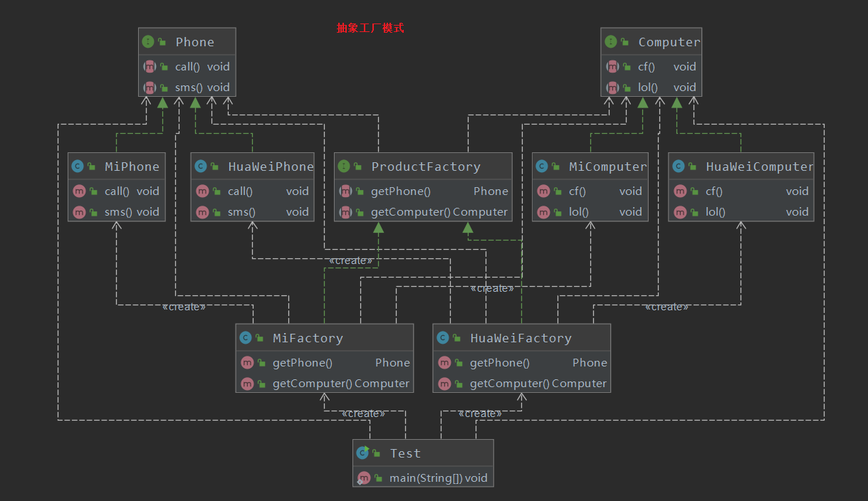This screenshot has height=501, width=868.
Task: Click getComputer() text in MiFactory node
Action: (x=313, y=383)
